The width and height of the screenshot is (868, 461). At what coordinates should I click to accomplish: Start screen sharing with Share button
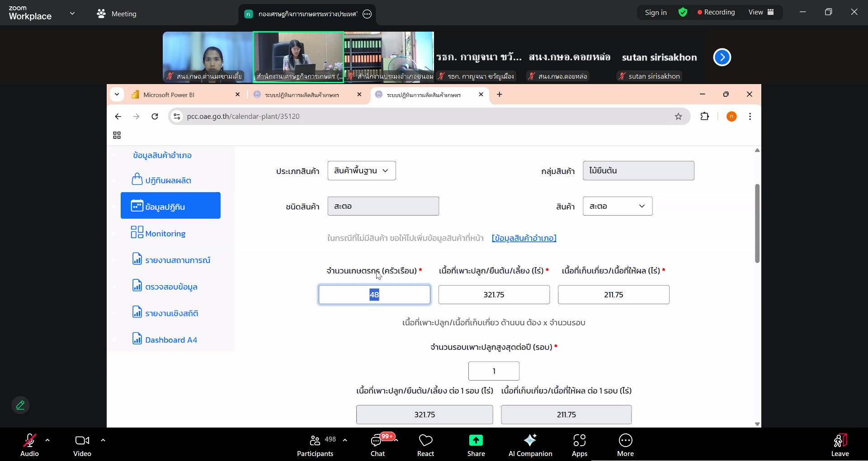pyautogui.click(x=476, y=445)
